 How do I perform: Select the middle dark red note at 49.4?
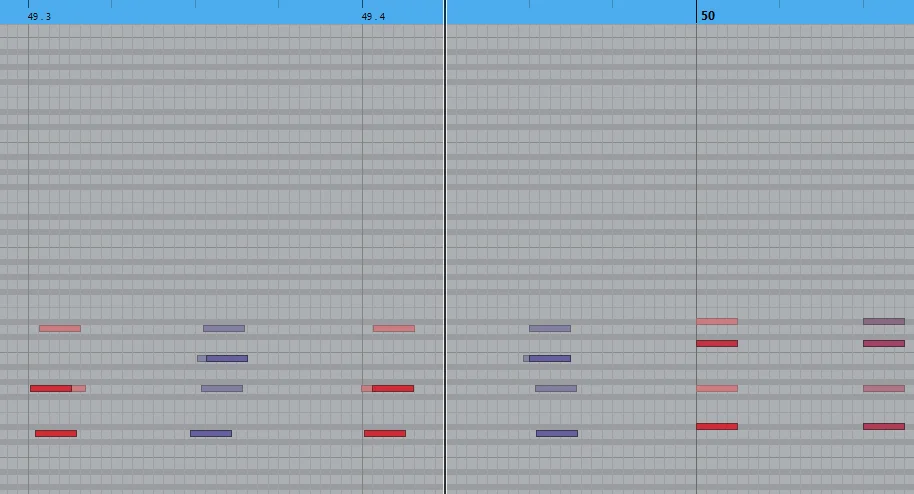tap(393, 388)
